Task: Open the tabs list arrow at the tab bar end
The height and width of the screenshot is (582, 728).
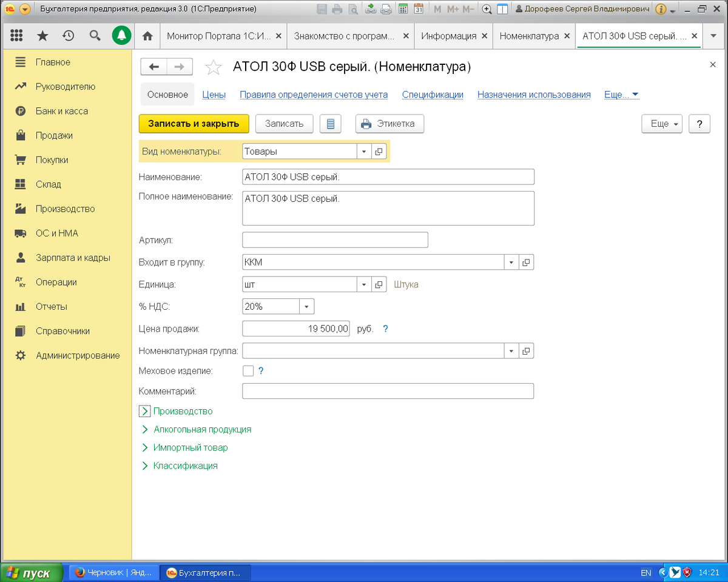Action: pyautogui.click(x=712, y=36)
